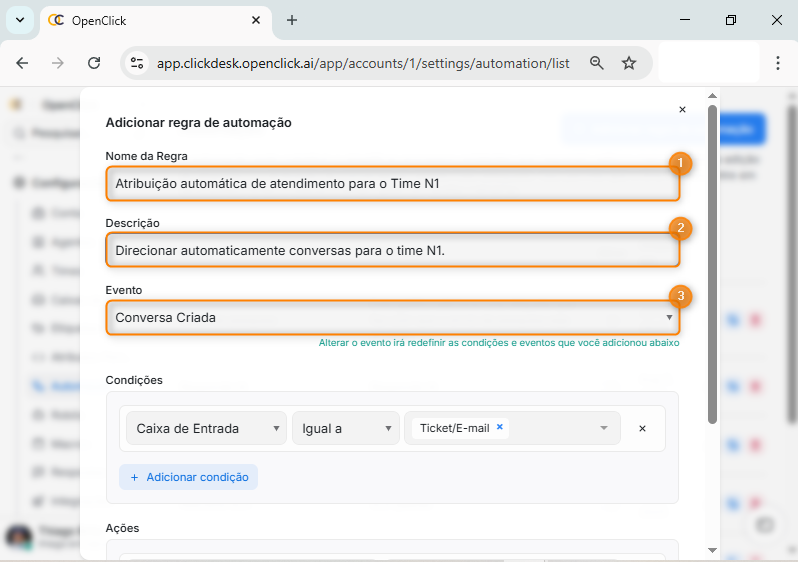Click the browser reload icon
The image size is (798, 562).
94,63
